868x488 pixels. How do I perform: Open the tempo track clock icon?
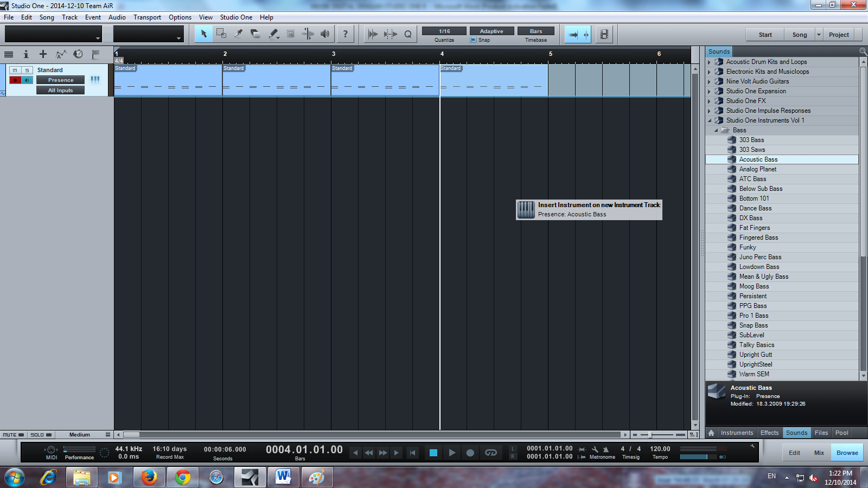[78, 54]
